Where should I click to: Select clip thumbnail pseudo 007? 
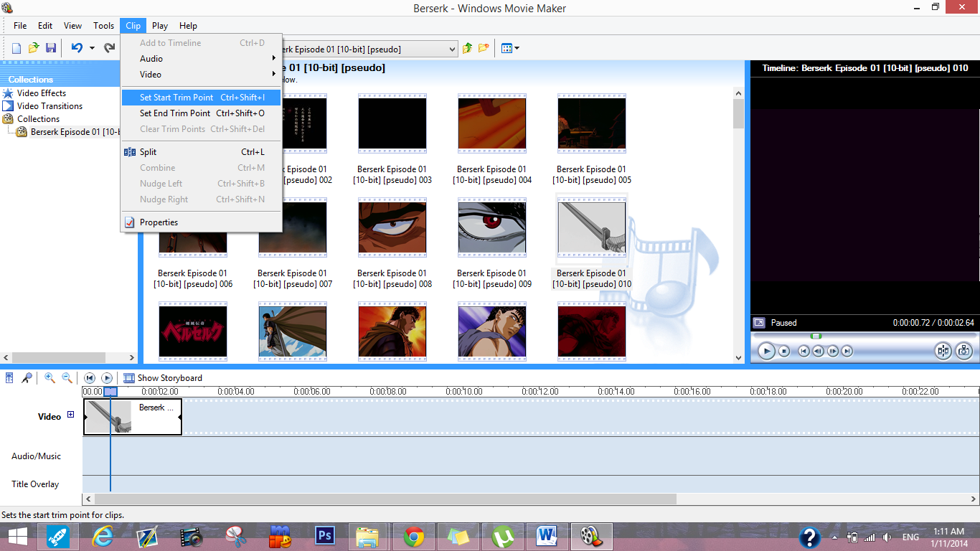[x=293, y=228]
